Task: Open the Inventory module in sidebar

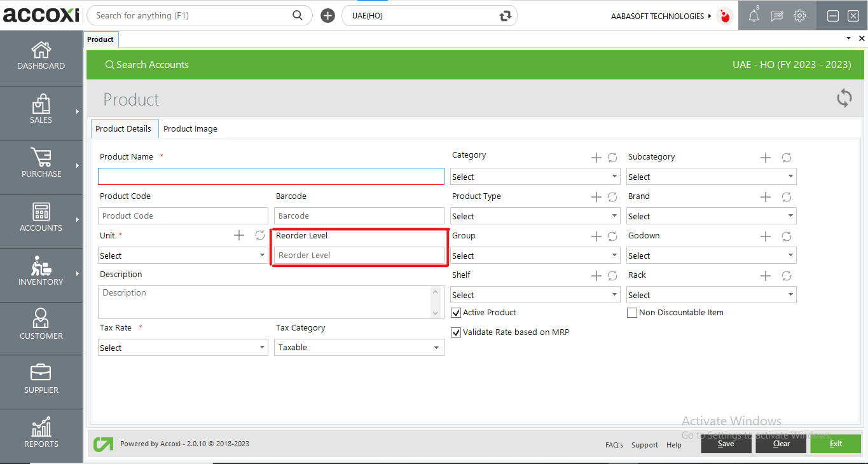Action: [x=41, y=267]
